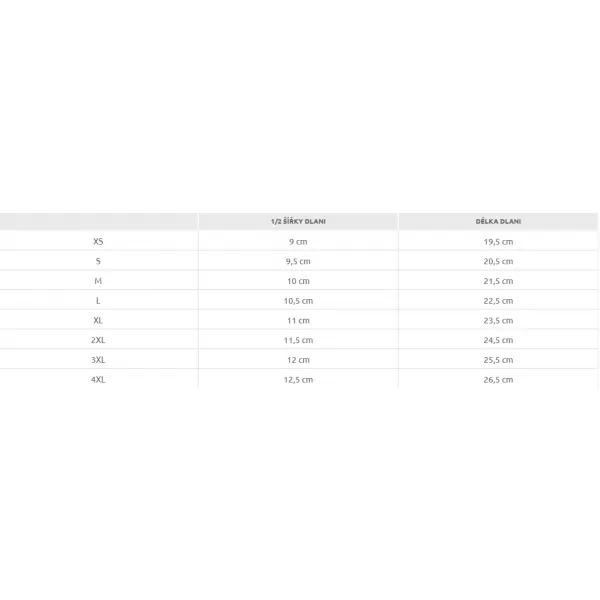This screenshot has height=600, width=600.
Task: Select the XS size row label
Action: coord(98,241)
